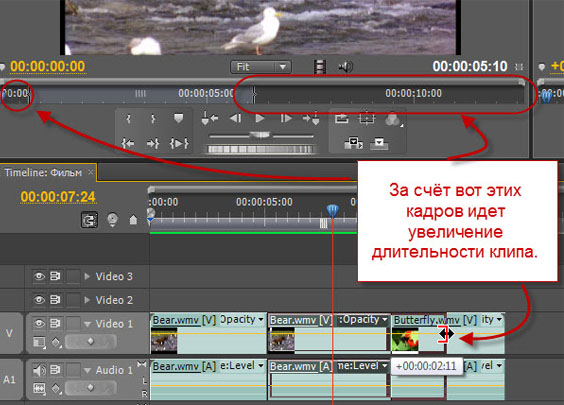Set In point in program monitor
The width and height of the screenshot is (564, 405).
pos(128,119)
